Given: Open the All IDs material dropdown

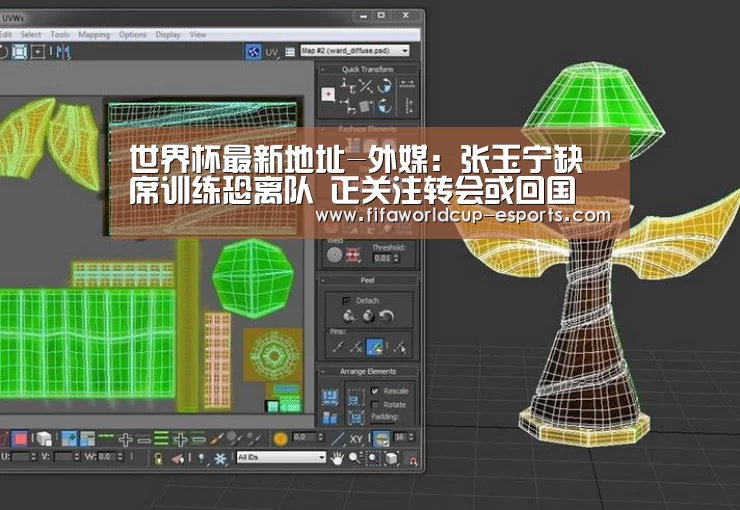Looking at the screenshot, I should pos(281,457).
